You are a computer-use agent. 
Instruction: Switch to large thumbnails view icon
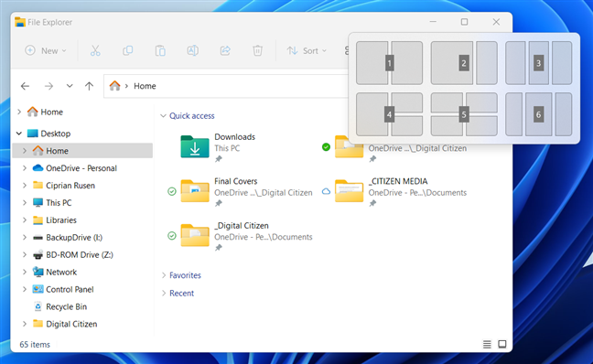coord(502,345)
